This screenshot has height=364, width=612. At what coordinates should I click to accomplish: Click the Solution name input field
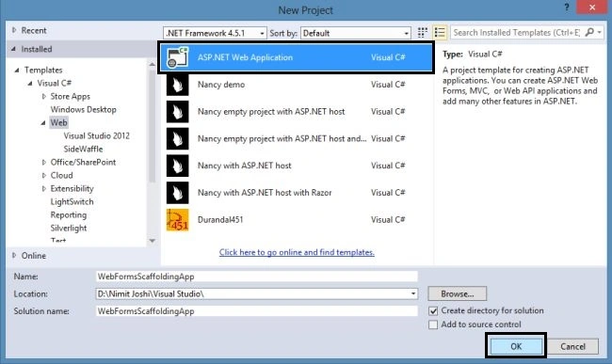tap(257, 311)
